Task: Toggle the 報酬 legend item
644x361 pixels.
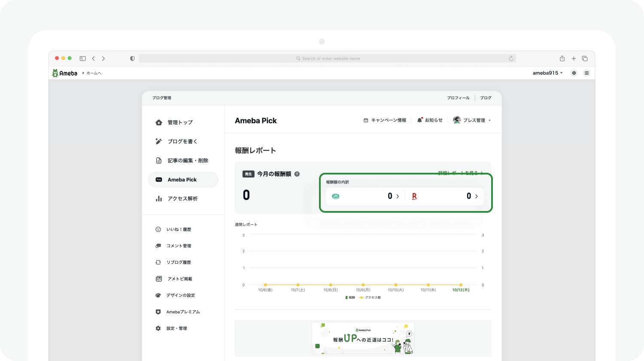Action: [x=350, y=297]
